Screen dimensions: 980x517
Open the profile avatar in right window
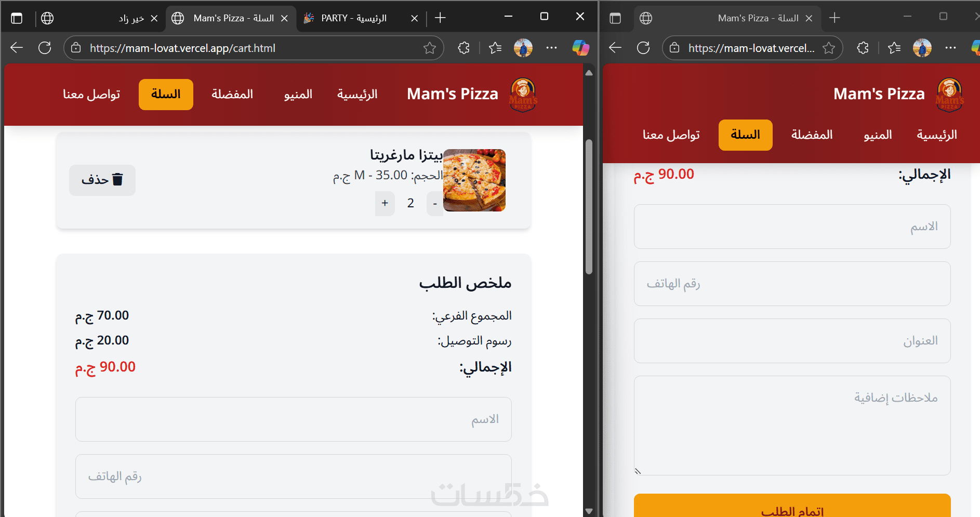[x=922, y=48]
